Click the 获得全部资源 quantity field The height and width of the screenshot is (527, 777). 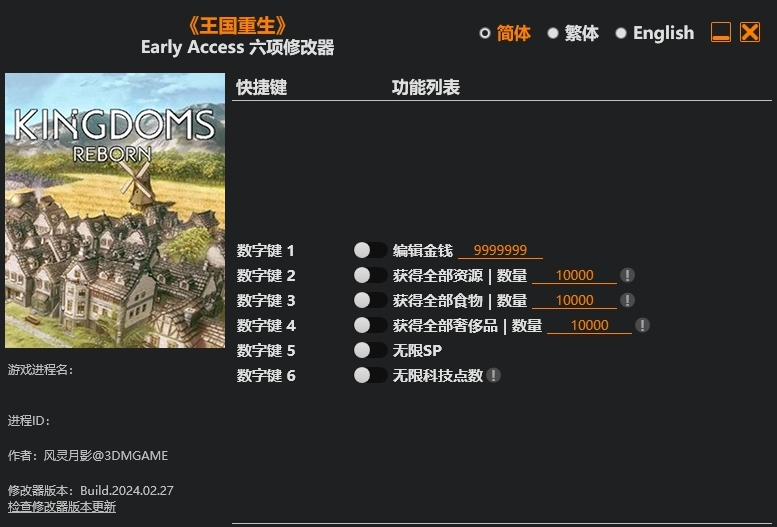574,275
